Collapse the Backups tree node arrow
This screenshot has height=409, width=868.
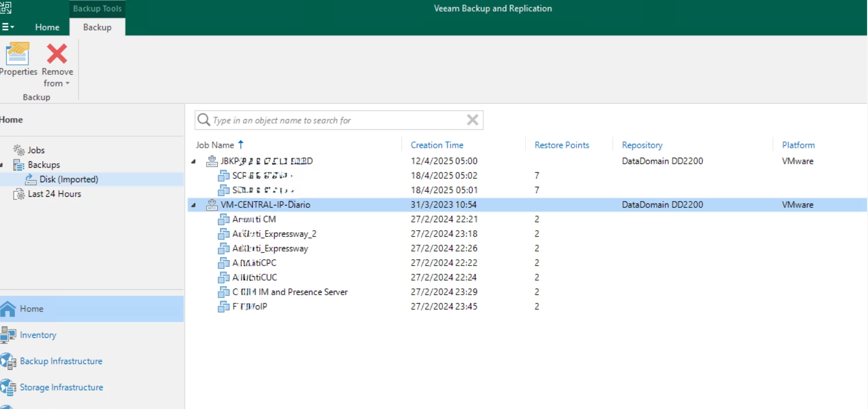(x=2, y=165)
